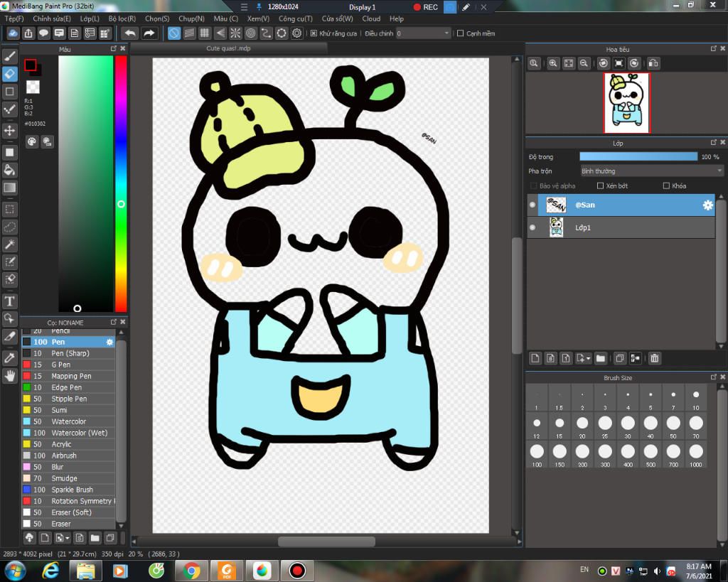Select the Lớp1 layer row
The image size is (728, 582).
(621, 227)
